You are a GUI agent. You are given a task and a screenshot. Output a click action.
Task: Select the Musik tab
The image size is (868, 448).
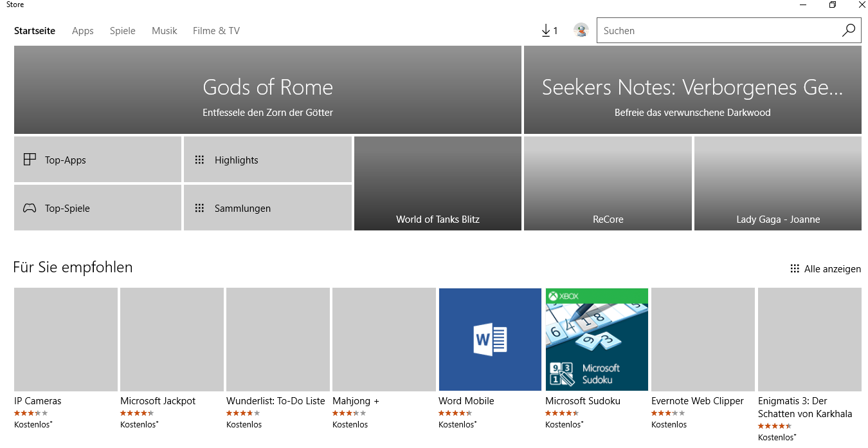[165, 30]
